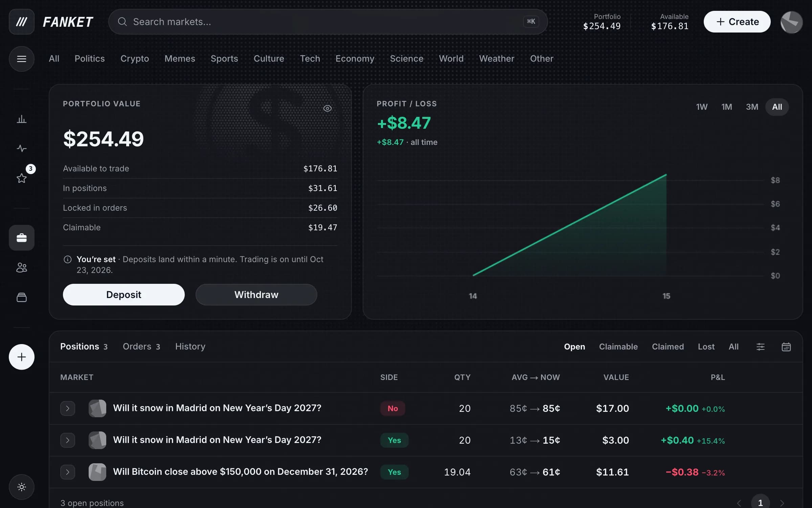Set profit chart range to 3M
The width and height of the screenshot is (812, 508).
point(752,107)
